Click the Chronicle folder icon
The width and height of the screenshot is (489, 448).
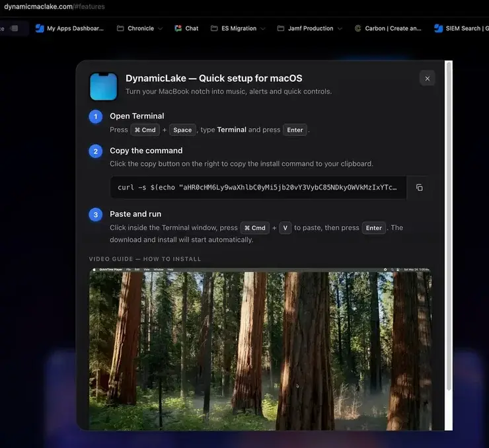click(x=120, y=28)
